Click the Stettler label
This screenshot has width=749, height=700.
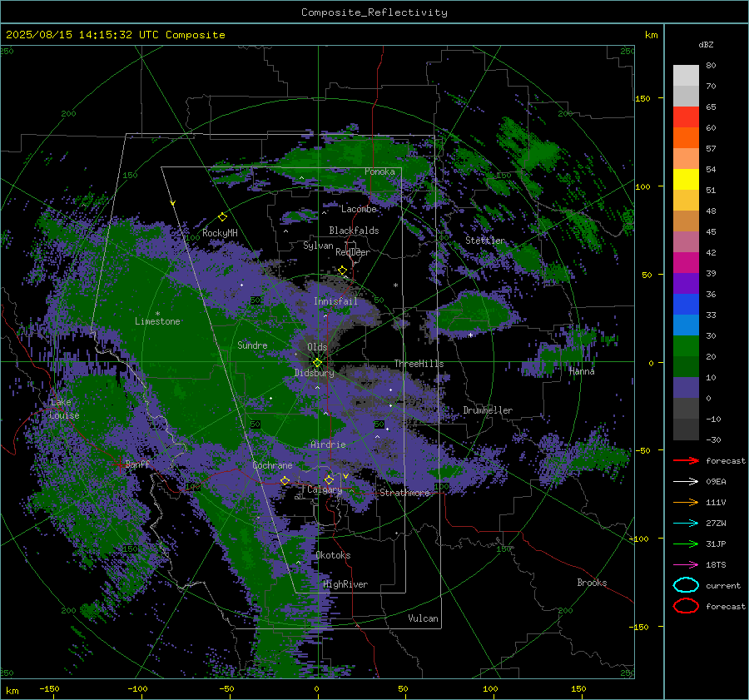[x=485, y=241]
